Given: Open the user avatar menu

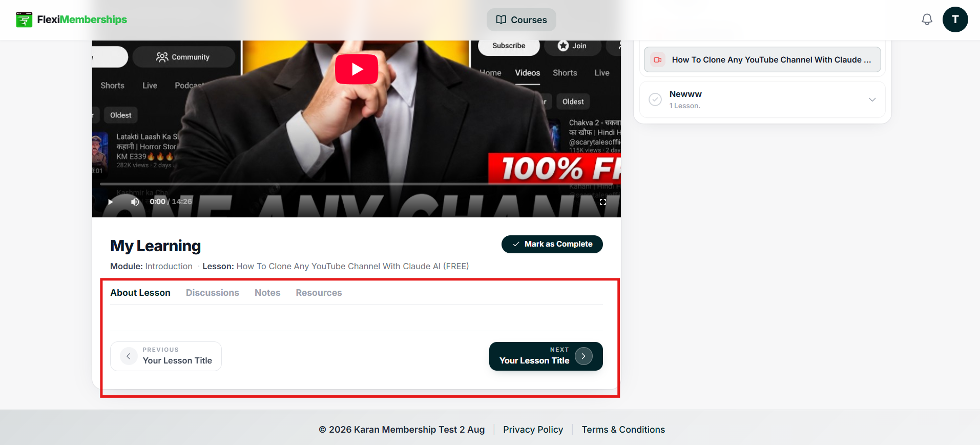Looking at the screenshot, I should 955,19.
